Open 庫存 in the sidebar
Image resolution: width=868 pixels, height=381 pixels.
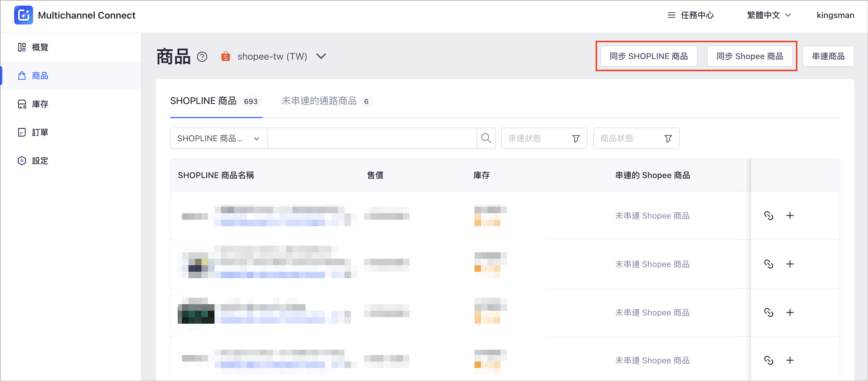click(71, 104)
